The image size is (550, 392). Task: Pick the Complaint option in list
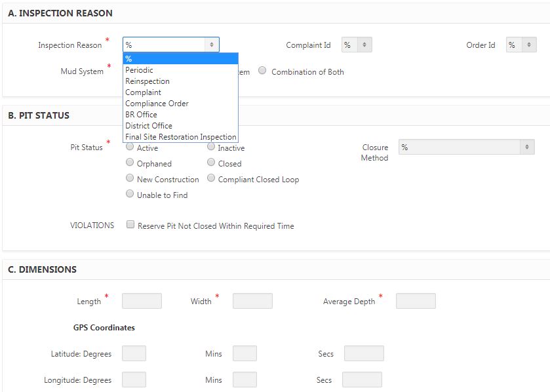(x=144, y=92)
